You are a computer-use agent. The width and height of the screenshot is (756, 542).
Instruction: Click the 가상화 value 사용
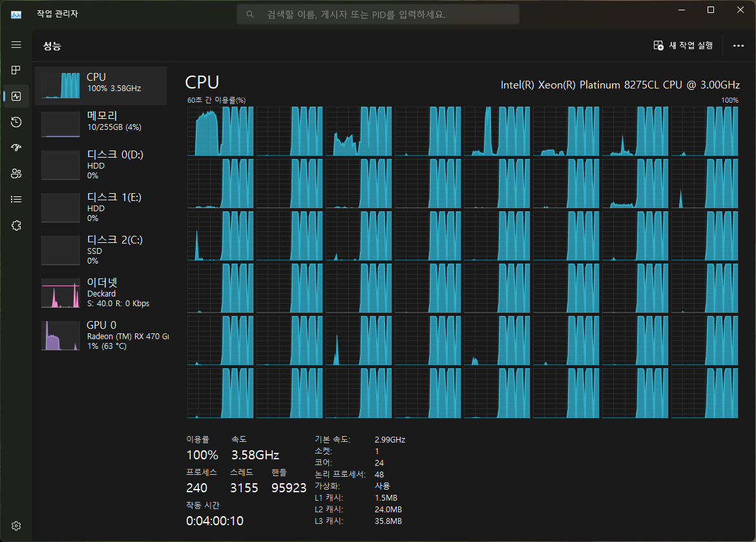click(x=383, y=486)
